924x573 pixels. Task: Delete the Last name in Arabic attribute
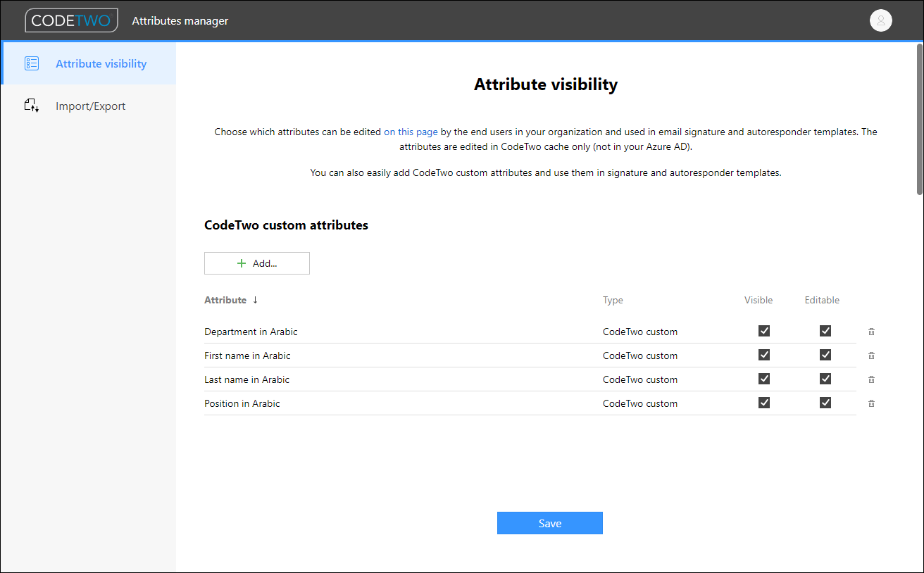[871, 379]
